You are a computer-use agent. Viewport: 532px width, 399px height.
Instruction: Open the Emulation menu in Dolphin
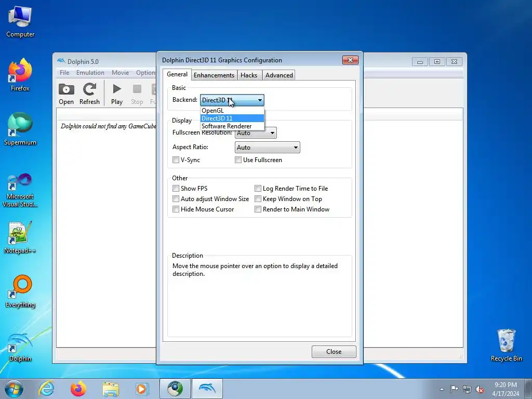click(90, 73)
